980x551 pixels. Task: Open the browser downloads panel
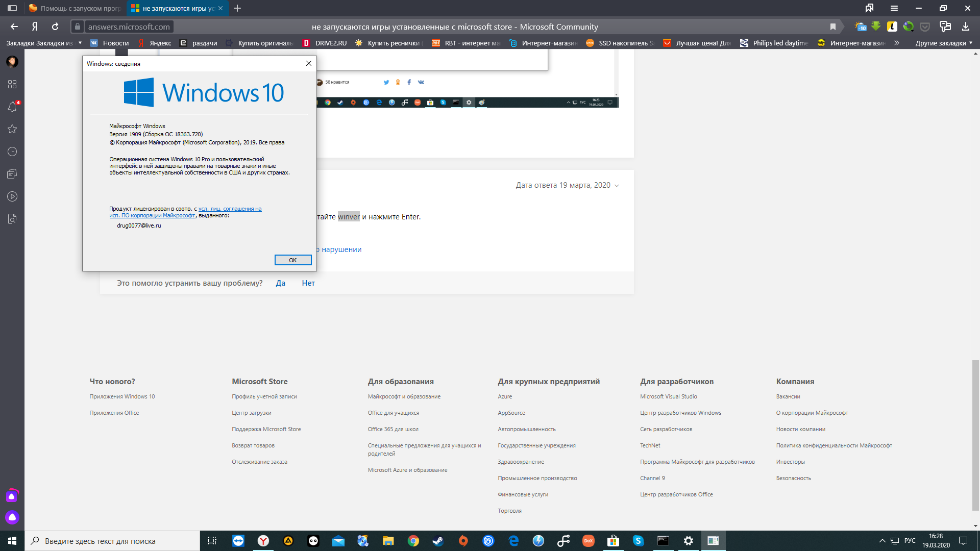point(966,27)
